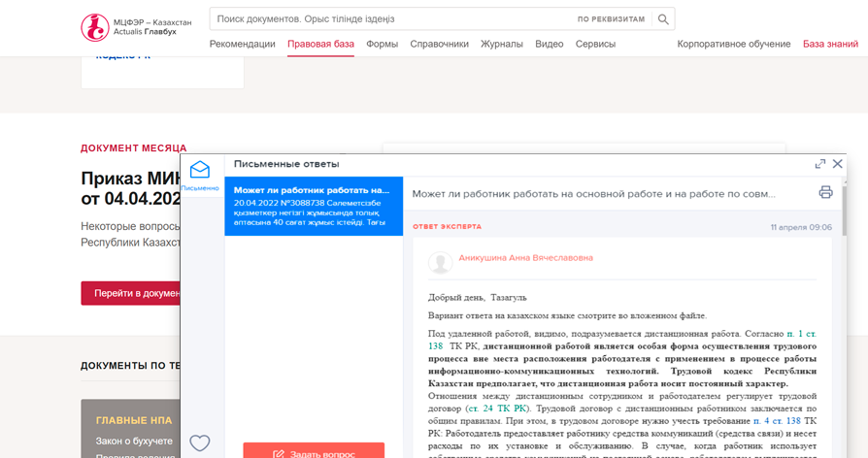Click the timestamp 11 апреля 09:06
The height and width of the screenshot is (458, 868).
coord(801,227)
